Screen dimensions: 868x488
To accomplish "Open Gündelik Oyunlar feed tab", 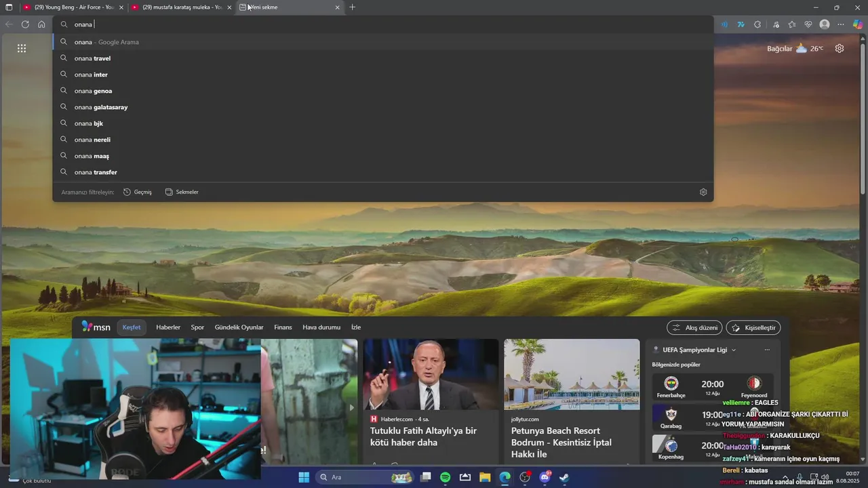I will coord(239,327).
